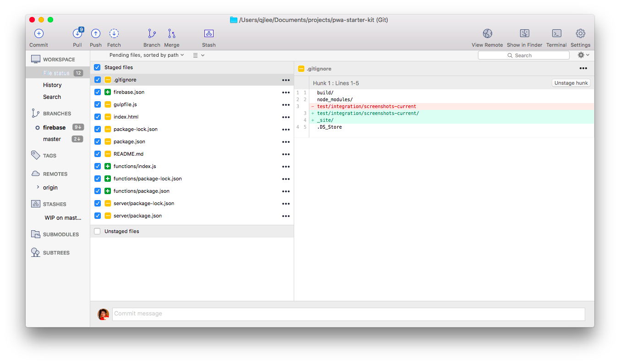Click the Unstage hunk button

click(571, 83)
